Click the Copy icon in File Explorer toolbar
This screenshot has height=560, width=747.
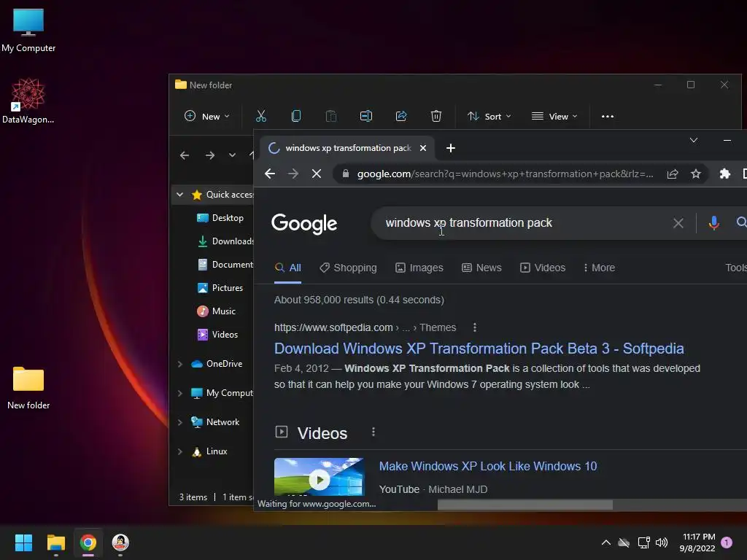[x=296, y=116]
